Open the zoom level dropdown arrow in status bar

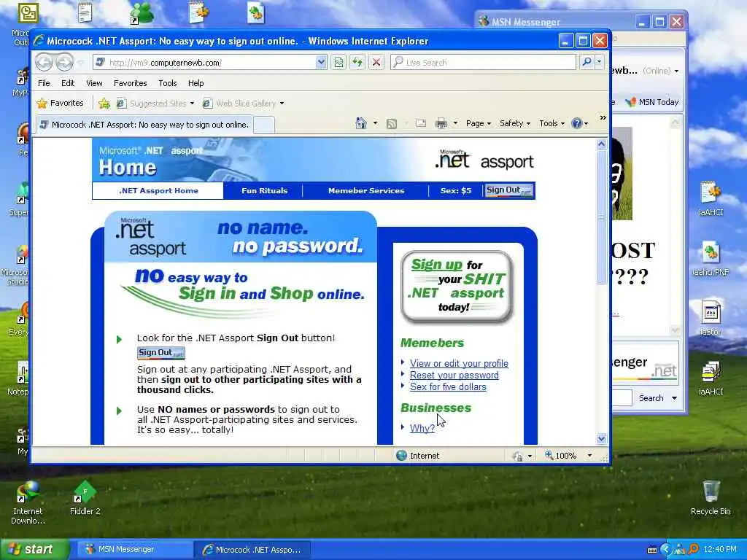(x=589, y=456)
